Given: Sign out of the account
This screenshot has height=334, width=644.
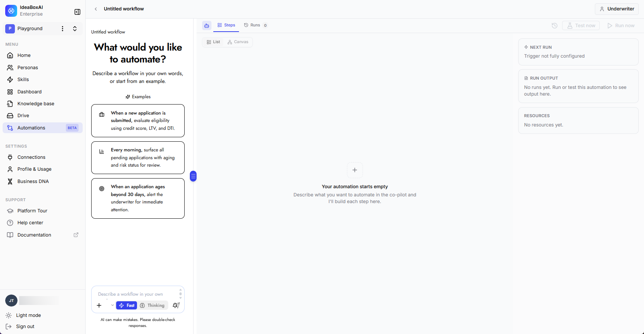Looking at the screenshot, I should pos(20,327).
